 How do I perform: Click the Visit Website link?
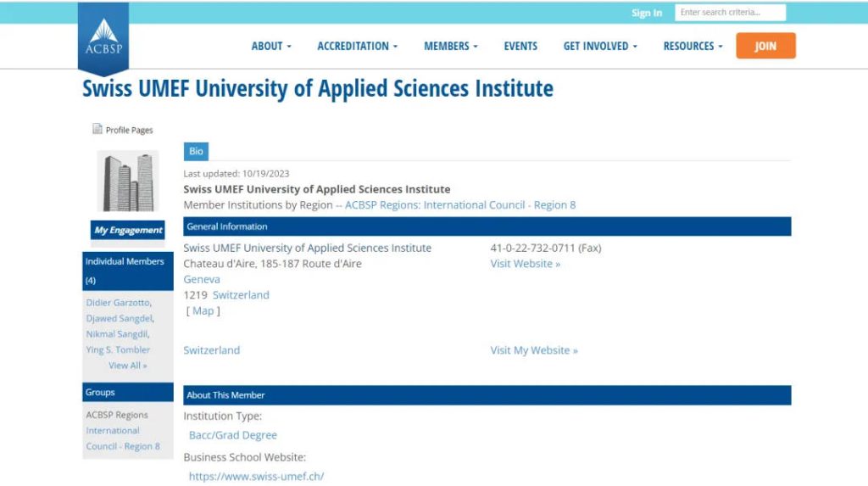525,264
